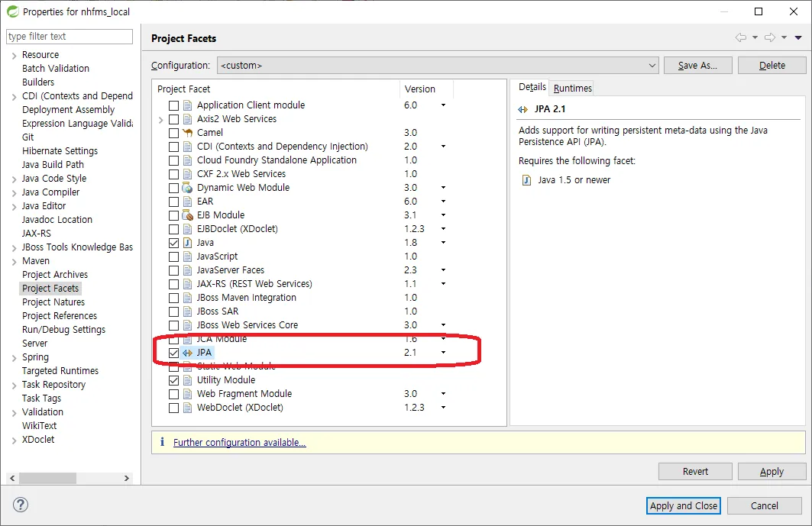812x526 pixels.
Task: Click the forward navigation arrow icon
Action: point(770,37)
